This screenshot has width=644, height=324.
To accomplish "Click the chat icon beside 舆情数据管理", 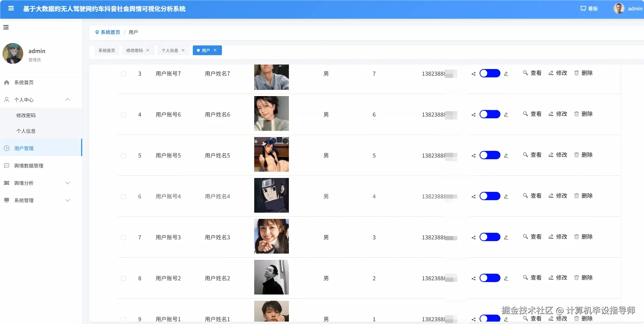I will click(7, 166).
